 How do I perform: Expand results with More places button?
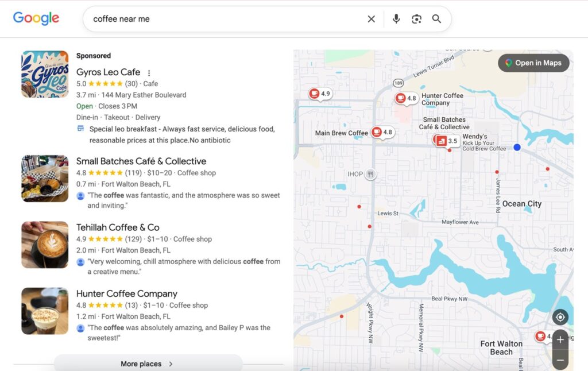tap(148, 364)
